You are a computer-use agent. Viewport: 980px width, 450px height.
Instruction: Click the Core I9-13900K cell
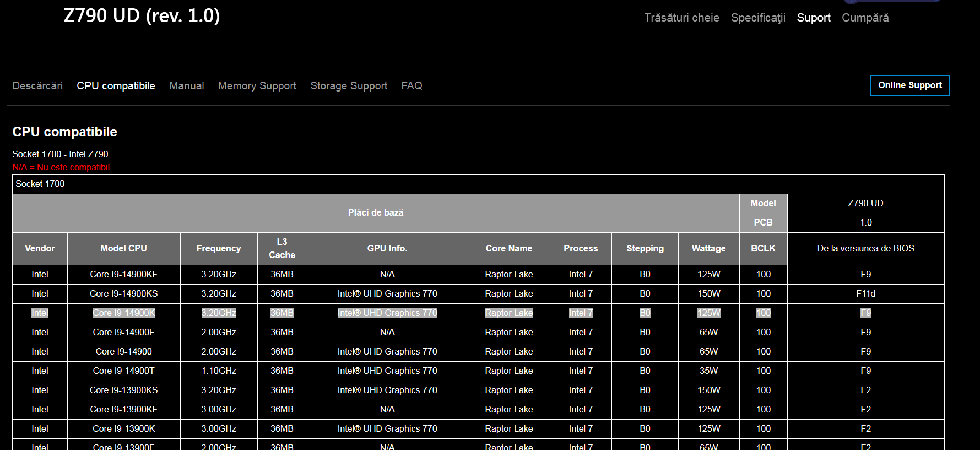pyautogui.click(x=123, y=429)
